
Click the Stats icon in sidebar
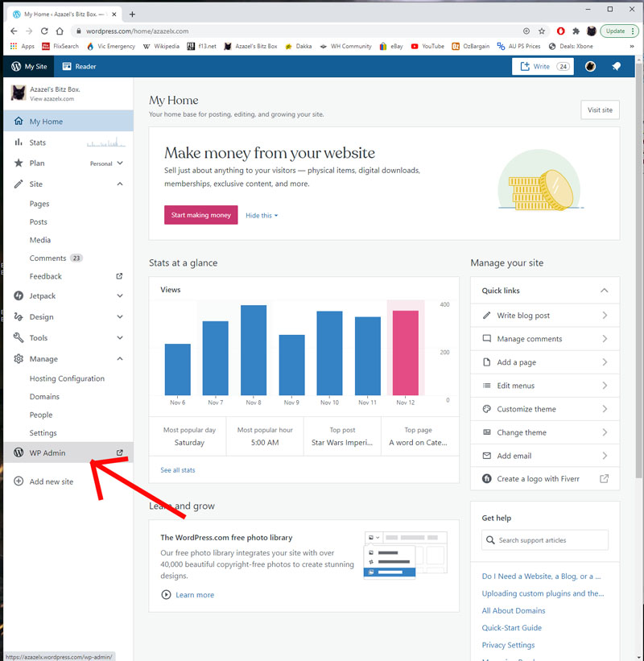(19, 143)
